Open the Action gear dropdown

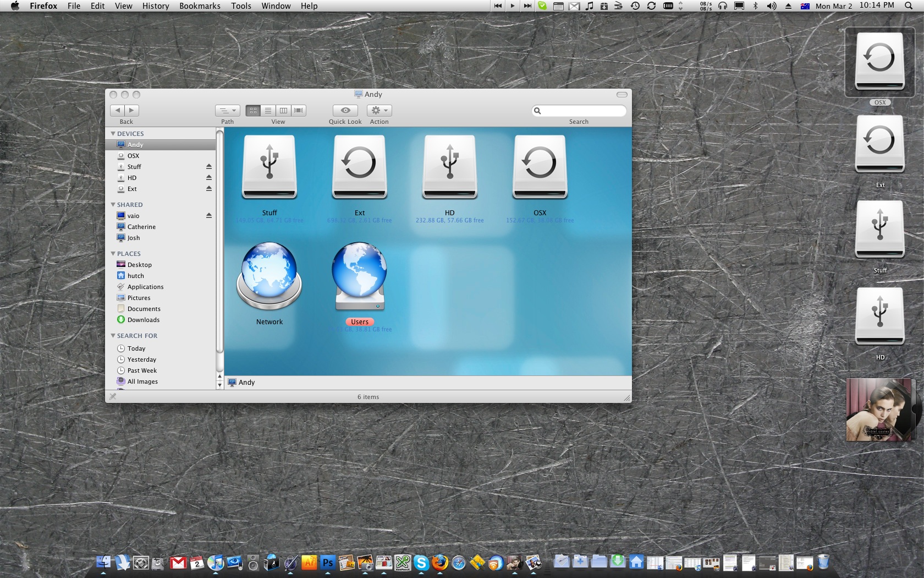(379, 110)
